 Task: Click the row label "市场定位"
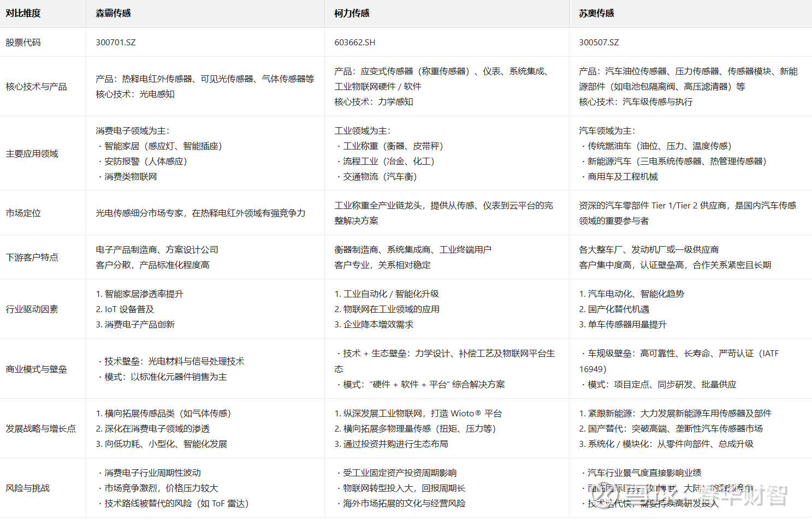tap(23, 213)
